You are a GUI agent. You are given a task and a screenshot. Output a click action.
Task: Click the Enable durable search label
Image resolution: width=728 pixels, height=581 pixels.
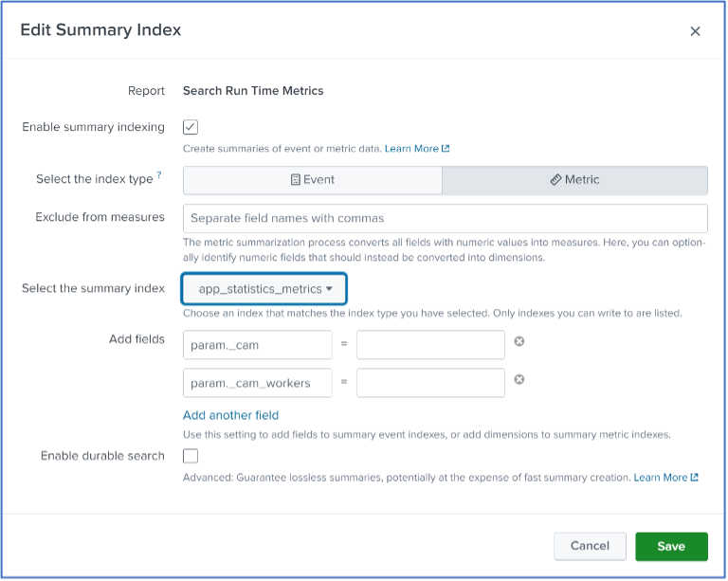coord(102,456)
